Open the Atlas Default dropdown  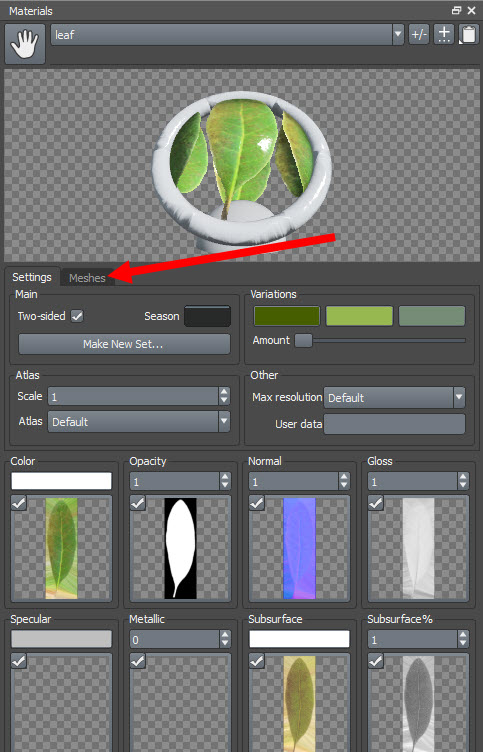click(139, 422)
